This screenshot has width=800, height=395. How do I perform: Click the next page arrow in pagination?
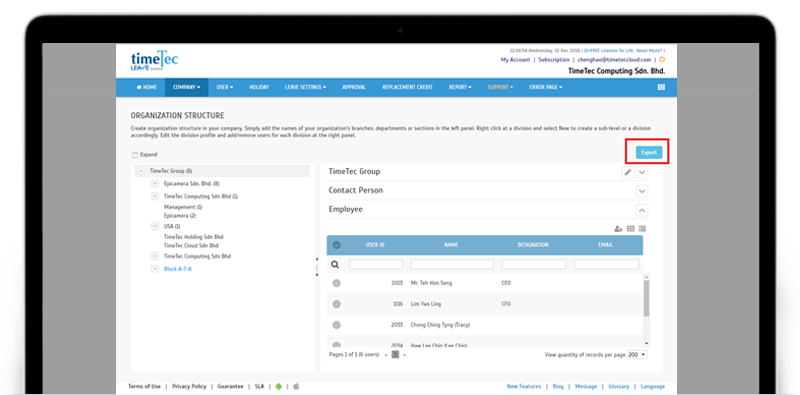405,355
